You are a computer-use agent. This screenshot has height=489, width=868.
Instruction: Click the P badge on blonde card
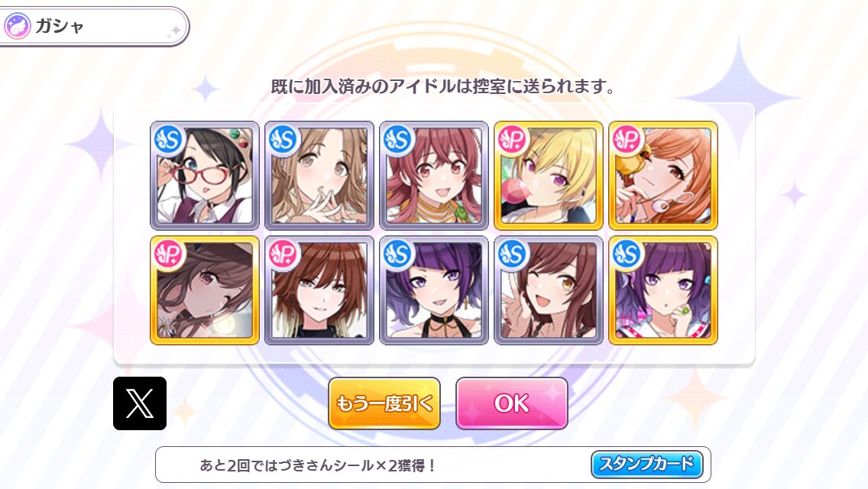pyautogui.click(x=513, y=140)
